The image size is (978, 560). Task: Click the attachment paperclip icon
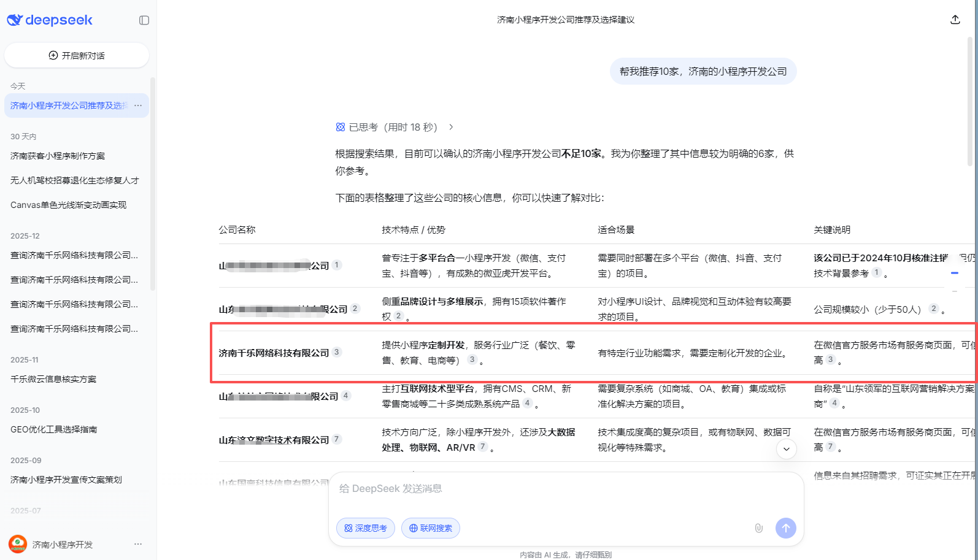pyautogui.click(x=759, y=528)
